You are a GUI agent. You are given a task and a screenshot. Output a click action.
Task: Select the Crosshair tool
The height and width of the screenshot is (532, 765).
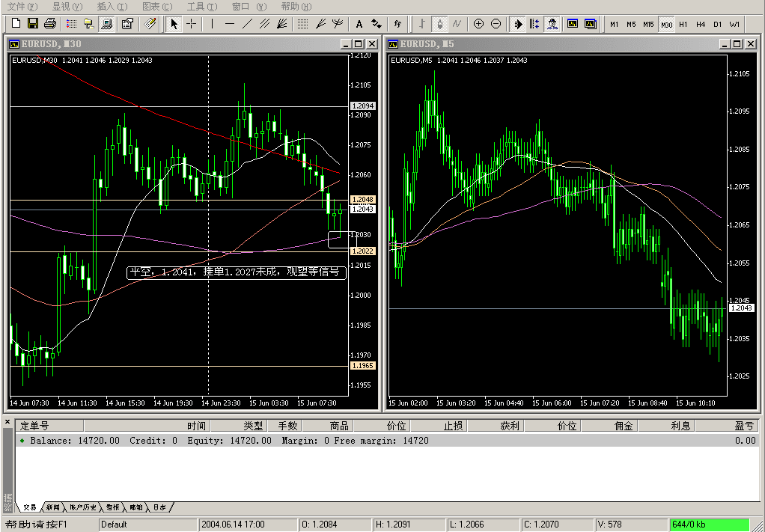192,23
